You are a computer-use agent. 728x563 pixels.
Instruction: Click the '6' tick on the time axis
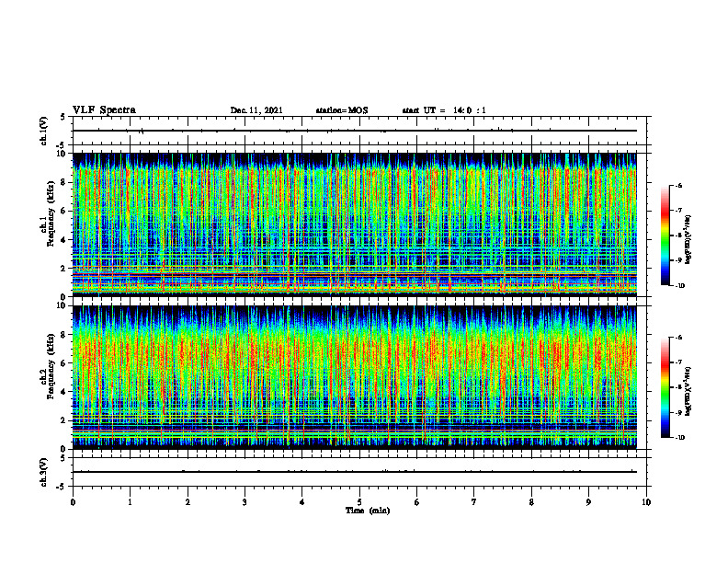417,502
